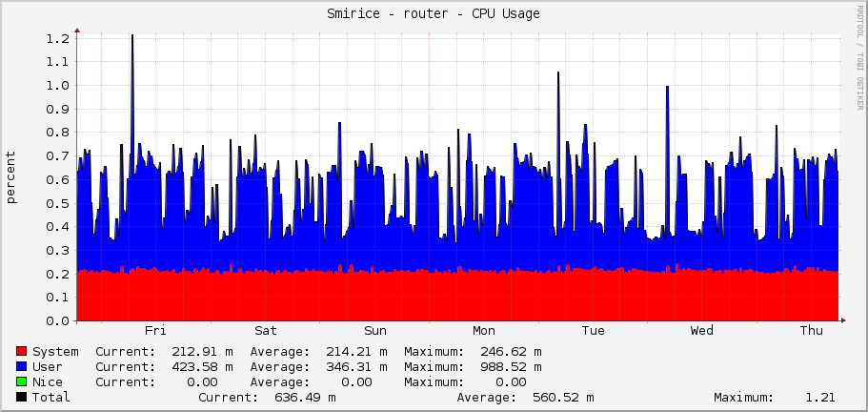The width and height of the screenshot is (868, 412).
Task: Click the 'Total' legend label
Action: pyautogui.click(x=51, y=397)
